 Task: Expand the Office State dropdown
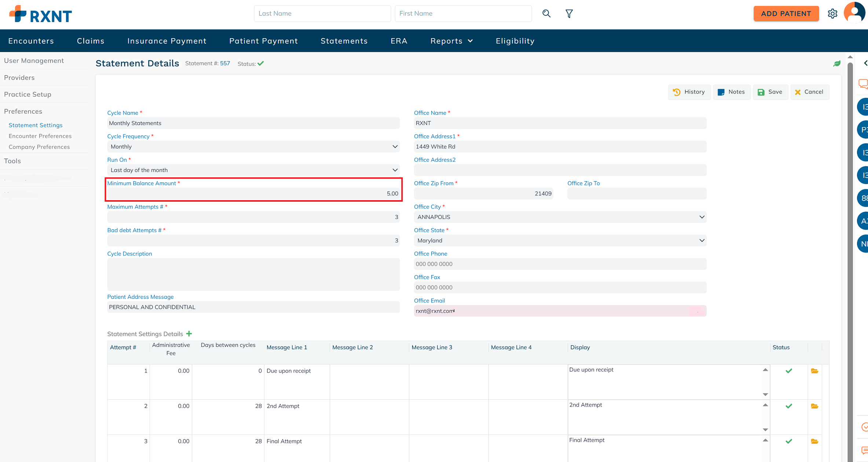pos(560,241)
